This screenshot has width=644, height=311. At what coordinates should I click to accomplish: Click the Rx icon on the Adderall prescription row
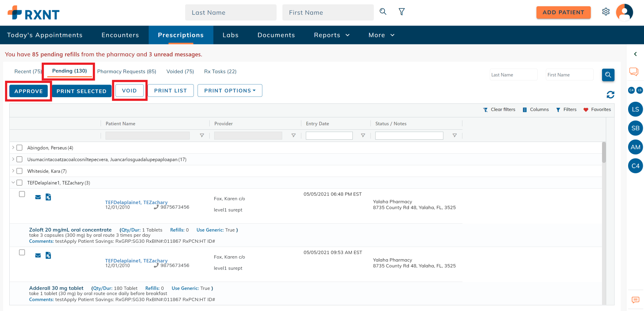[48, 255]
